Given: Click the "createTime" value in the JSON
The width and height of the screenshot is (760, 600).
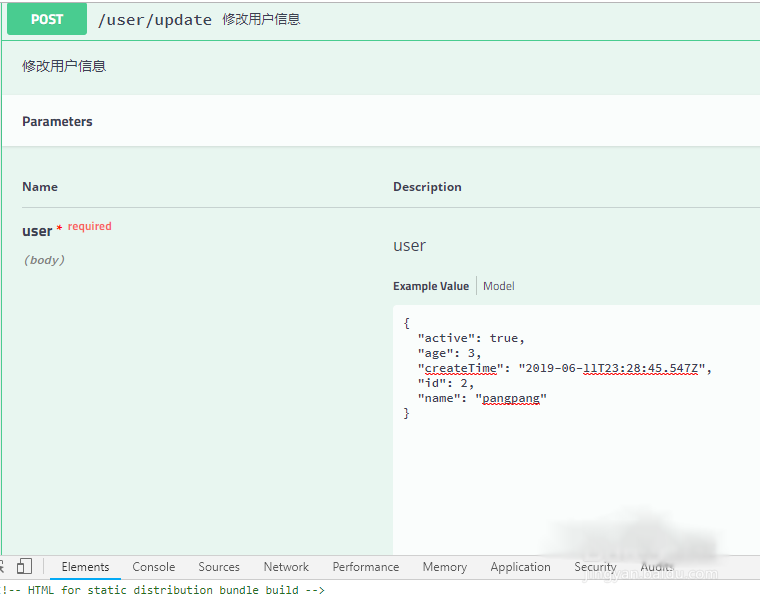Looking at the screenshot, I should pos(613,368).
